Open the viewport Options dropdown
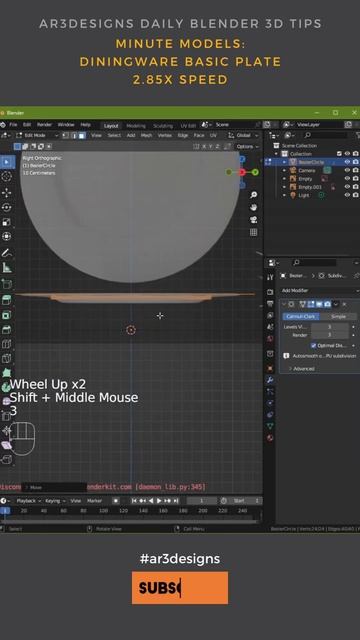Image resolution: width=360 pixels, height=640 pixels. click(247, 146)
